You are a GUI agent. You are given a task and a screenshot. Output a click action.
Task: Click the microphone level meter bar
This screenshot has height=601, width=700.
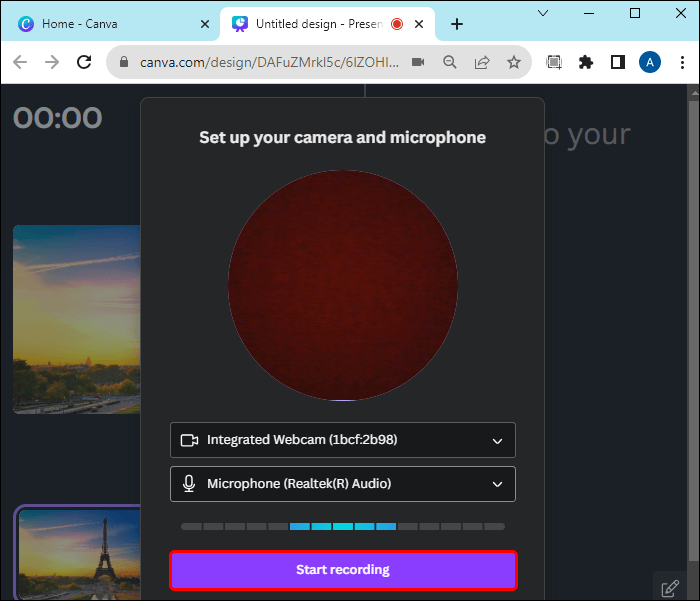[343, 526]
